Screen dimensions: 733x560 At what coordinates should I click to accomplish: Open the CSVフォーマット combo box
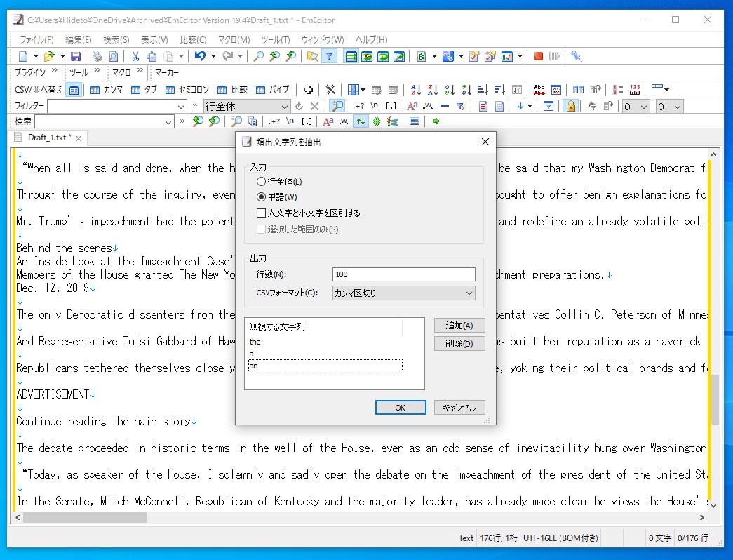click(403, 293)
